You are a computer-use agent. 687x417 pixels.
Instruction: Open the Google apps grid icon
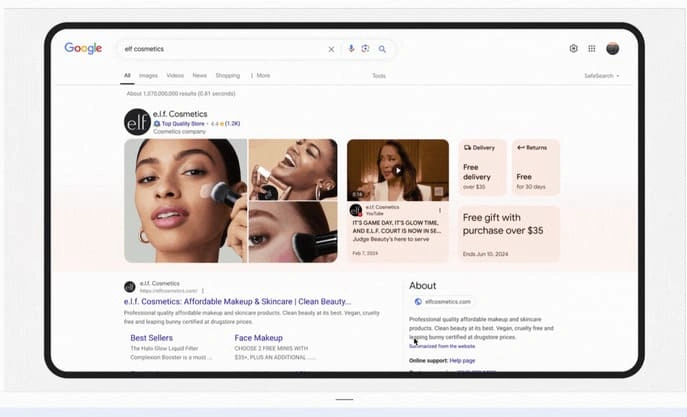click(591, 49)
